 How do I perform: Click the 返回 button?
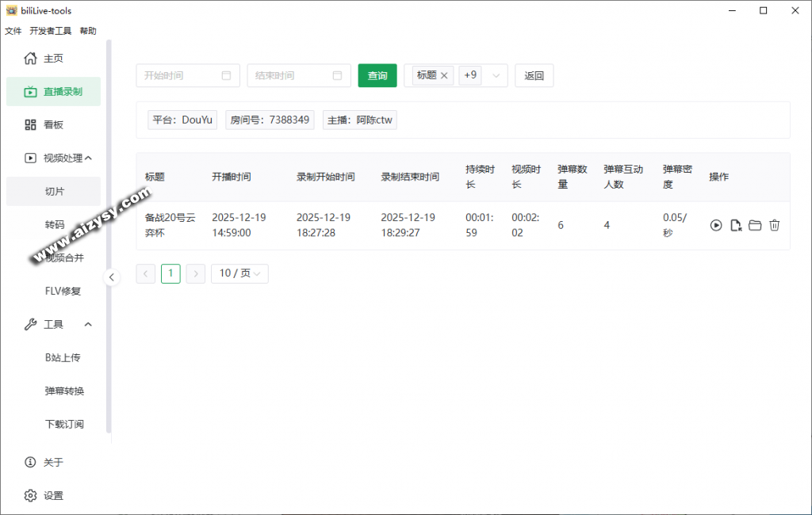coord(534,76)
